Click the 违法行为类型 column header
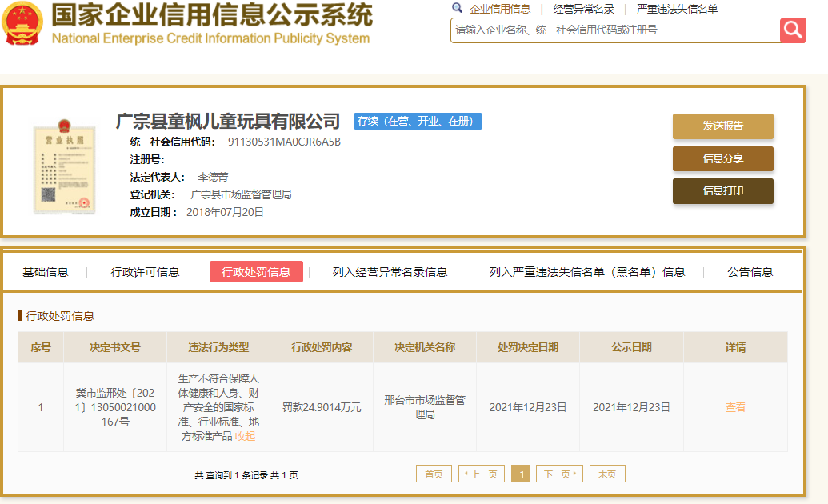 point(218,348)
